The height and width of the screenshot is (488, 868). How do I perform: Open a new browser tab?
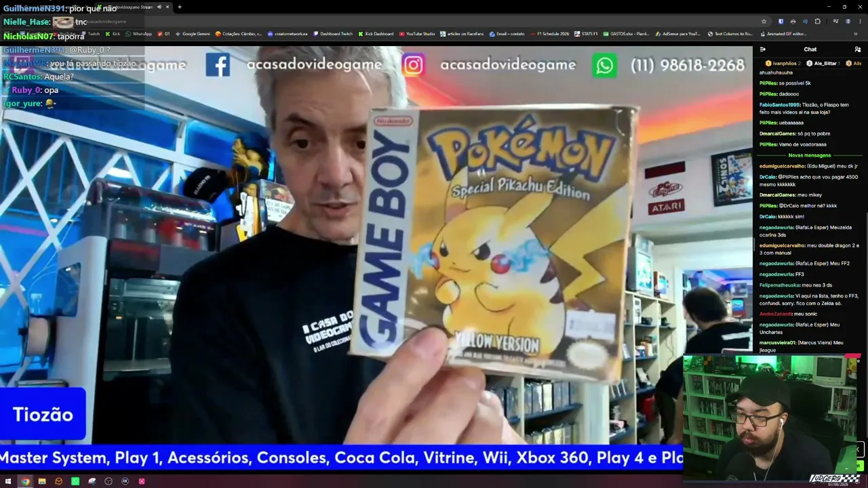180,7
